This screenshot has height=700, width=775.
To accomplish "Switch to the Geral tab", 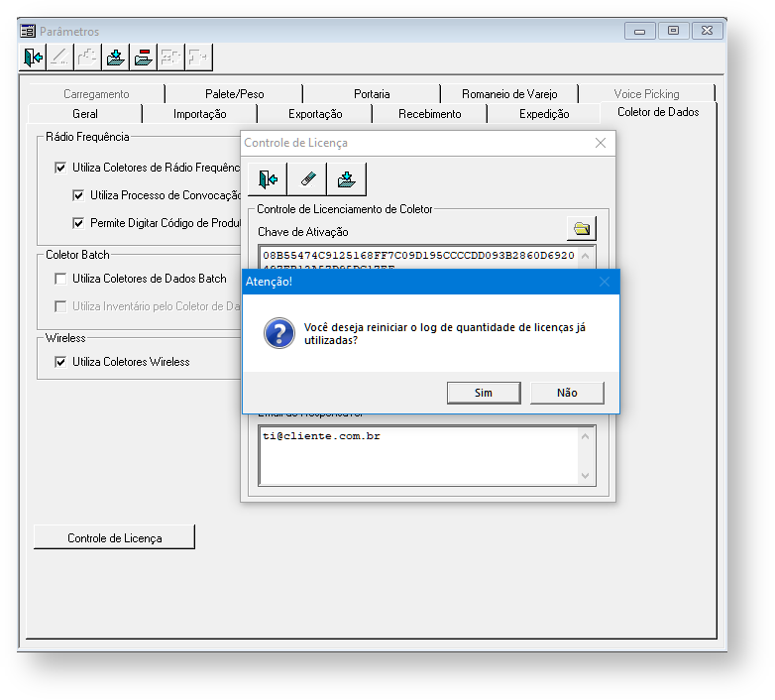I will tap(85, 114).
